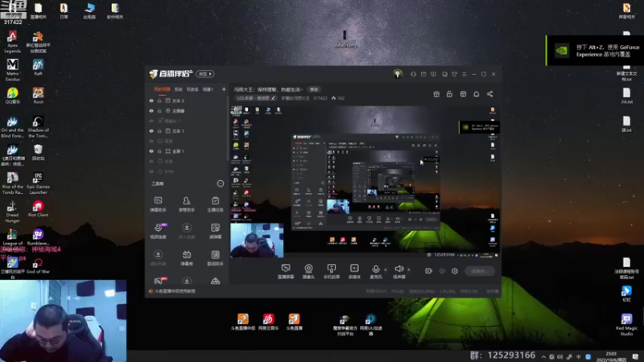Viewport: 644px width, 362px height.
Task: Toggle lock on 文本 2 layer
Action: point(159,101)
